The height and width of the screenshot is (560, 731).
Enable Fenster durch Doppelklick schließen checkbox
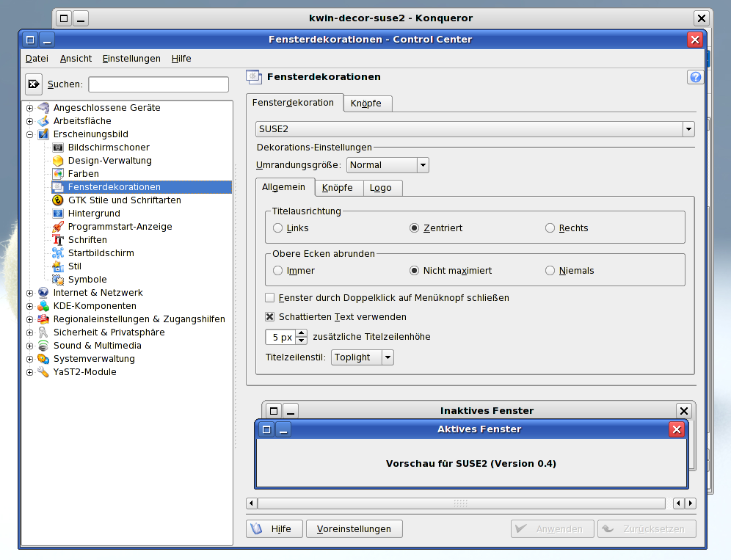click(x=269, y=297)
